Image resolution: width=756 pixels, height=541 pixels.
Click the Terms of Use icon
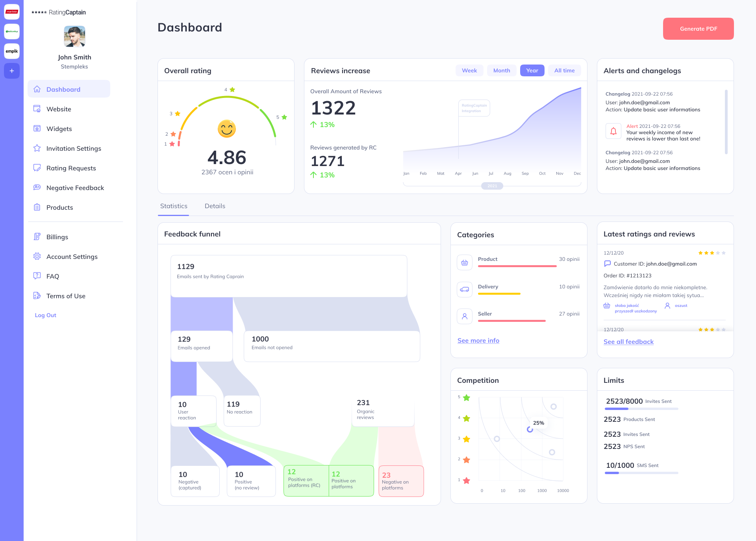[x=37, y=296]
